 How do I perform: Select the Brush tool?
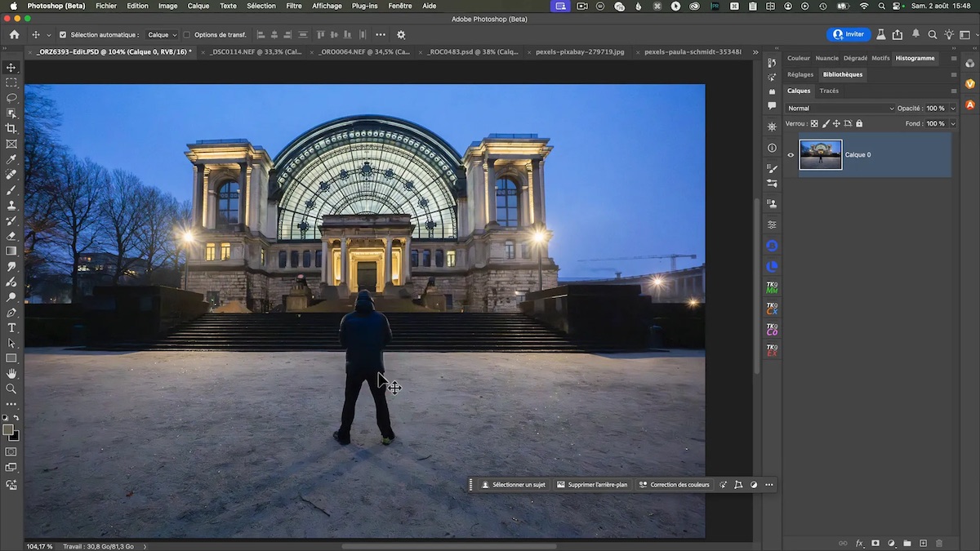pos(11,189)
